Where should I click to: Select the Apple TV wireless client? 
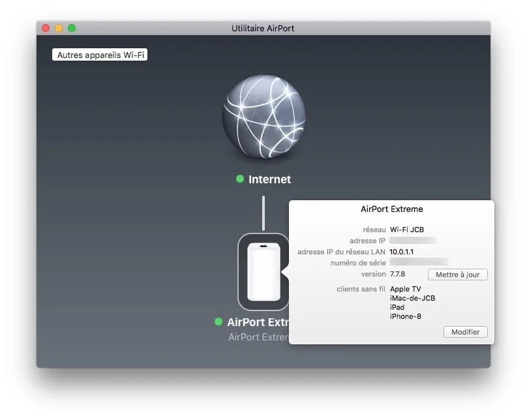point(404,289)
